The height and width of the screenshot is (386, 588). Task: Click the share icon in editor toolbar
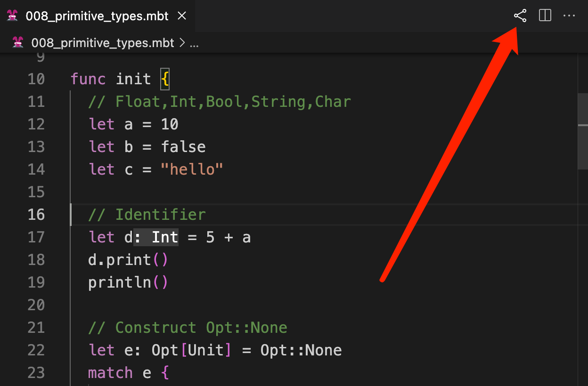520,16
